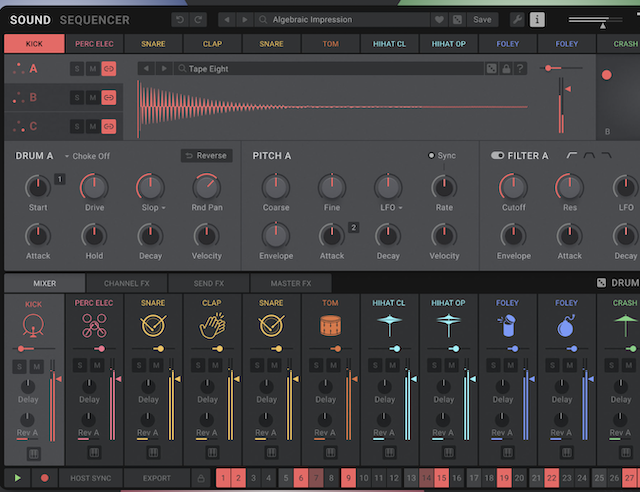Click the Clap hands icon in the mixer

click(x=212, y=325)
